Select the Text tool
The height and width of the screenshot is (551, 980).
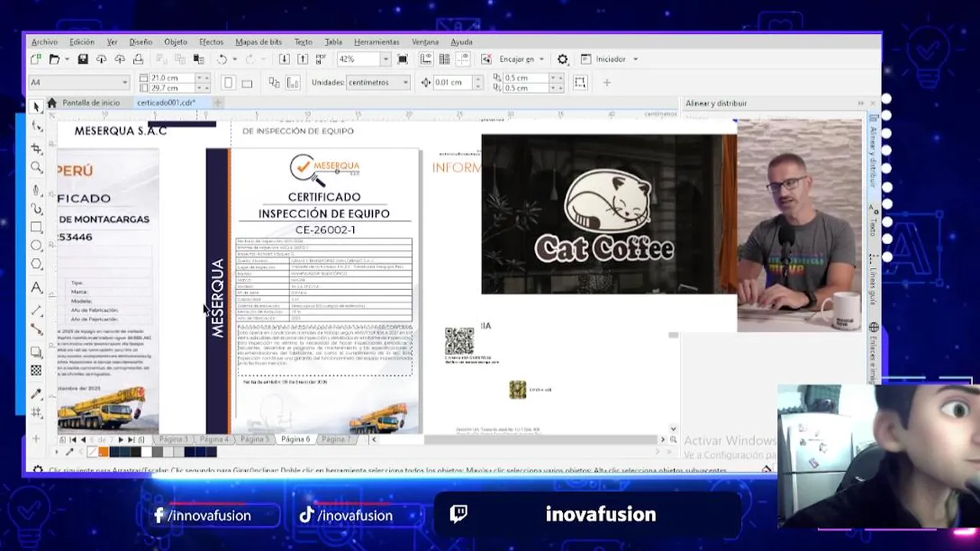coord(36,288)
